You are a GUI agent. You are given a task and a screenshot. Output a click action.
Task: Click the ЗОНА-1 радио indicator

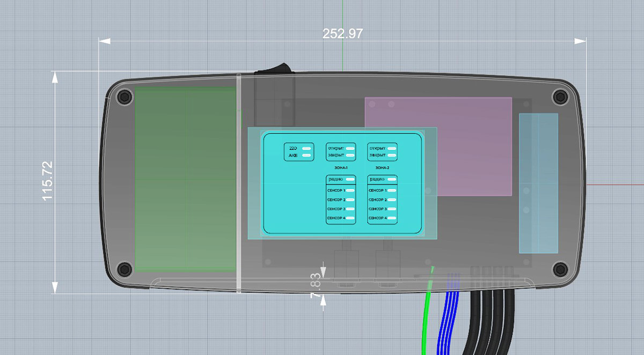[350, 179]
